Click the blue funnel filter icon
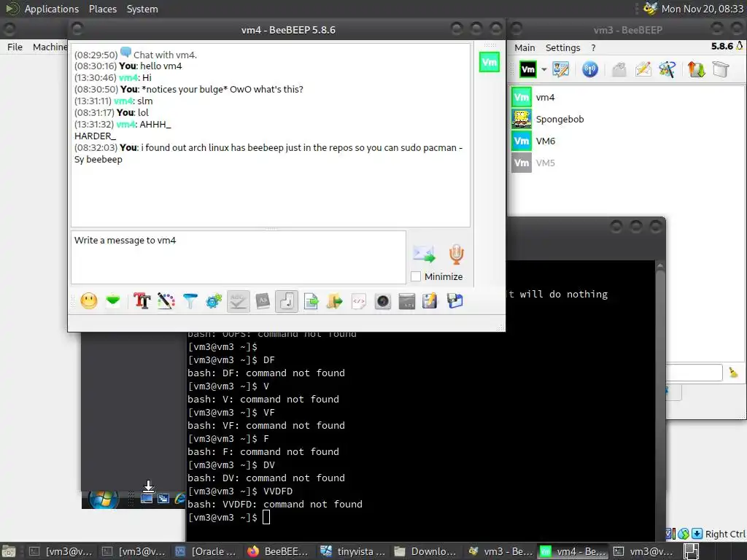The width and height of the screenshot is (747, 560). point(190,301)
